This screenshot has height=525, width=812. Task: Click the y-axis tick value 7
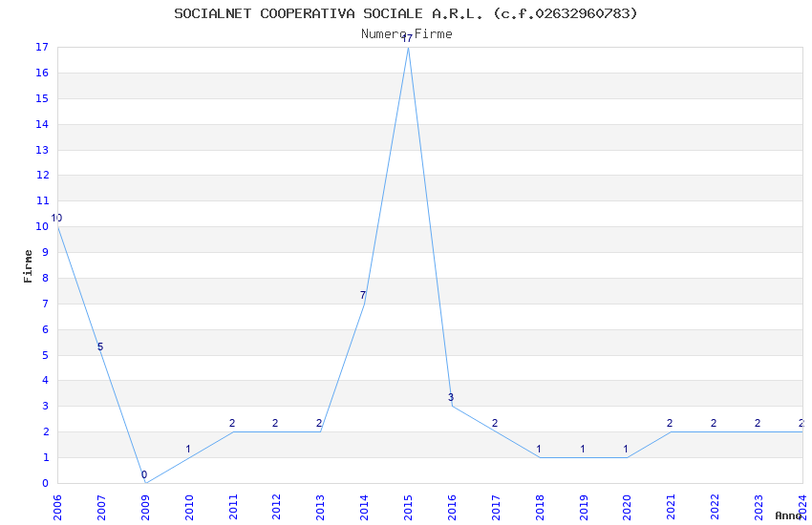pyautogui.click(x=46, y=304)
